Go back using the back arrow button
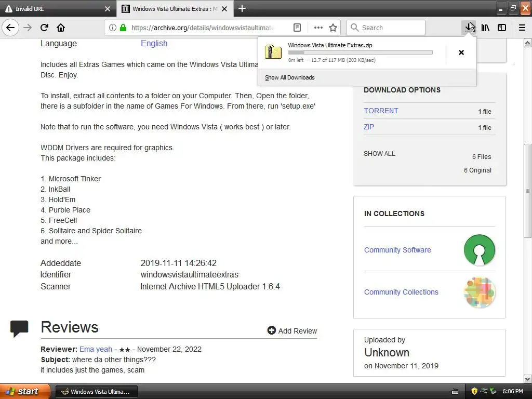Viewport: 532px width, 399px height. [10, 28]
